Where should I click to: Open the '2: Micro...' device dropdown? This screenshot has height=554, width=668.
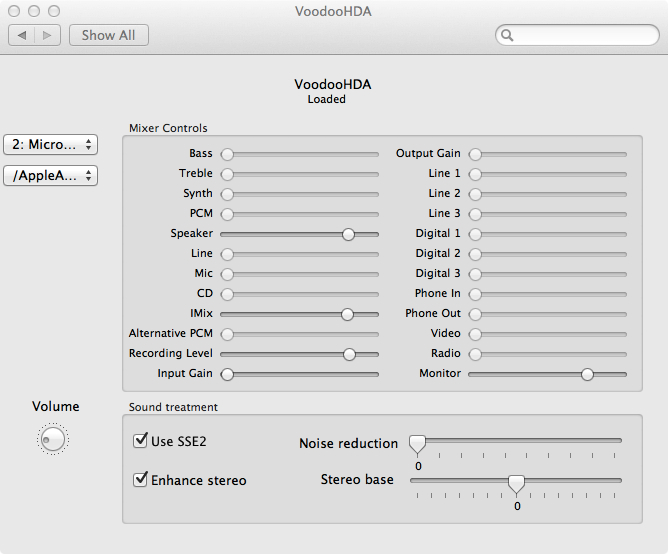(50, 144)
